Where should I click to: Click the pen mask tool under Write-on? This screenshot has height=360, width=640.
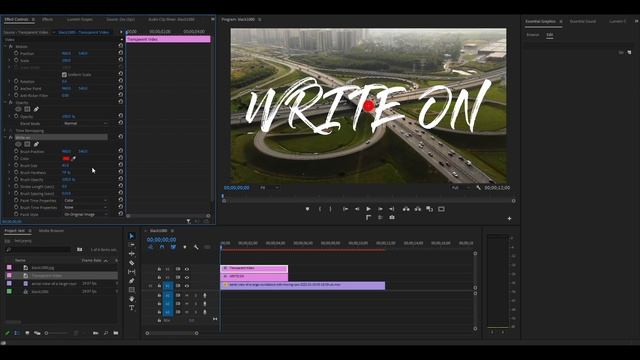click(x=36, y=144)
